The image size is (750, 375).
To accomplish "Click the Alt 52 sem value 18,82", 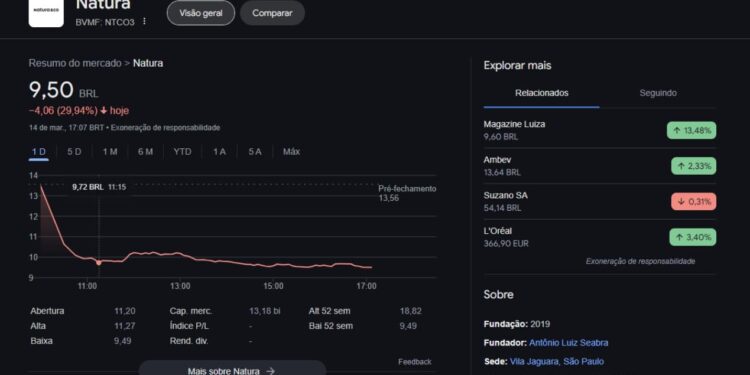I will (410, 311).
